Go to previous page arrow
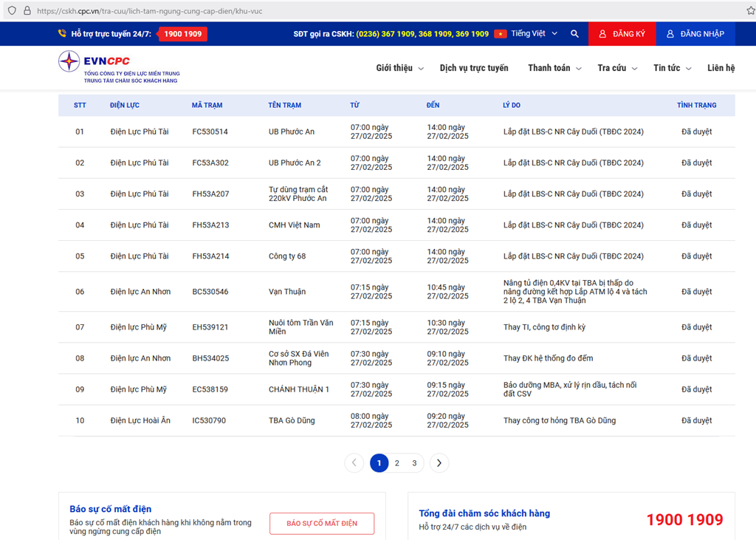Image resolution: width=756 pixels, height=540 pixels. click(354, 463)
